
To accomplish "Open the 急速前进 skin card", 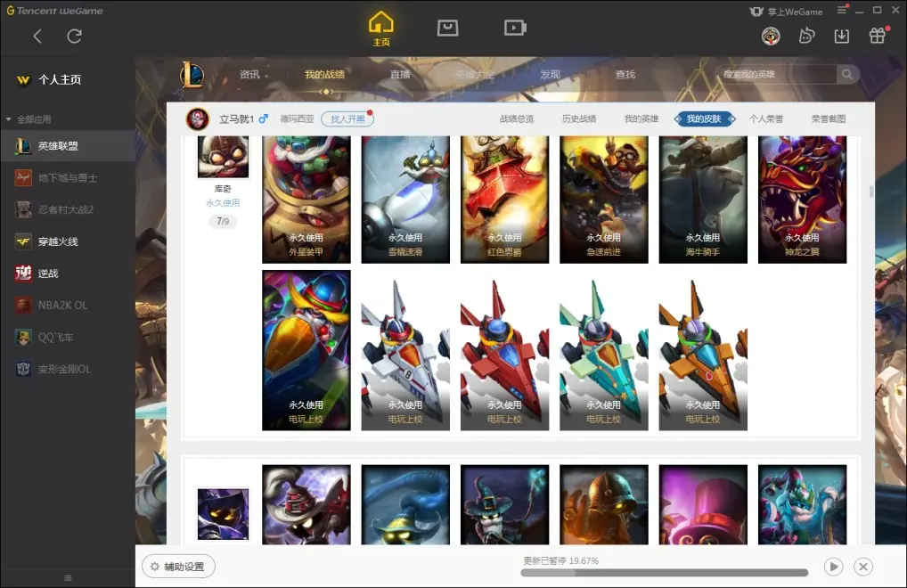I will tap(604, 200).
